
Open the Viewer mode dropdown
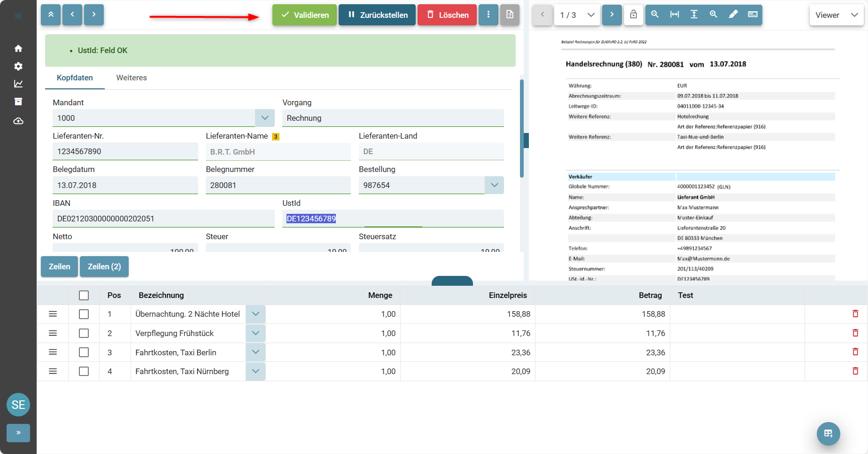tap(837, 15)
